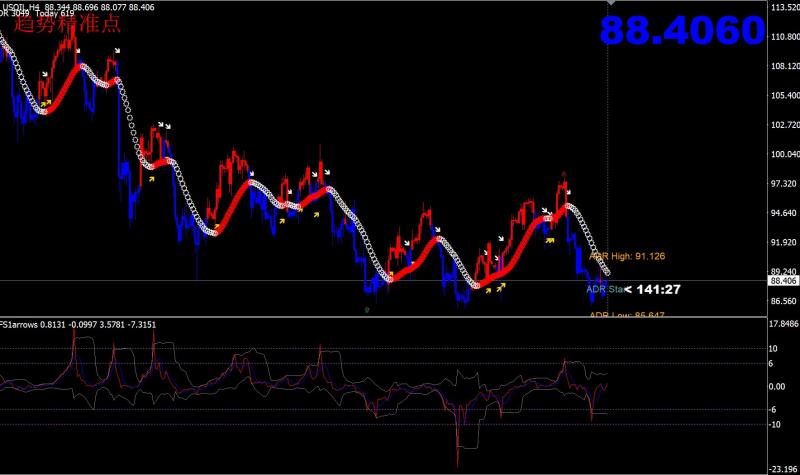Click the USOIL,H4 symbol header text
This screenshot has width=800, height=475.
pyautogui.click(x=19, y=7)
